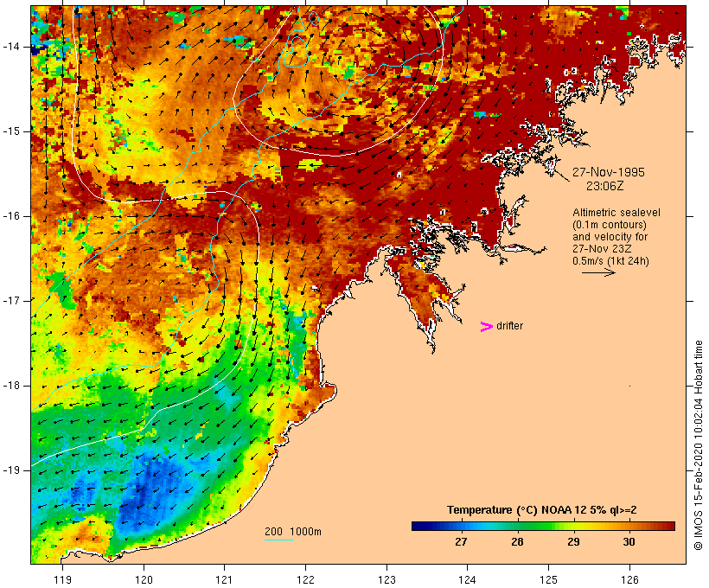Click the -18 latitude axis label
The height and width of the screenshot is (588, 709).
coord(11,386)
